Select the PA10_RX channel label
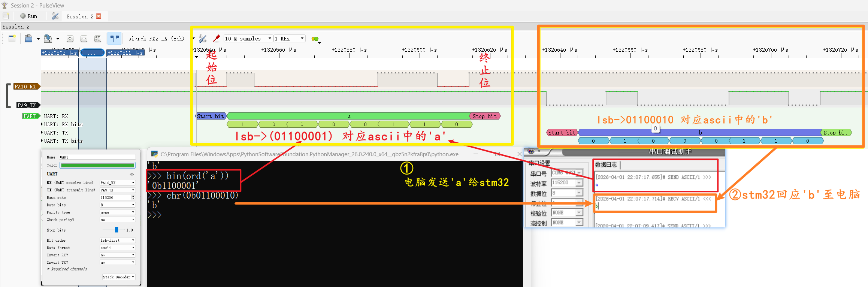Screen dimensions: 868x287 click(x=26, y=87)
